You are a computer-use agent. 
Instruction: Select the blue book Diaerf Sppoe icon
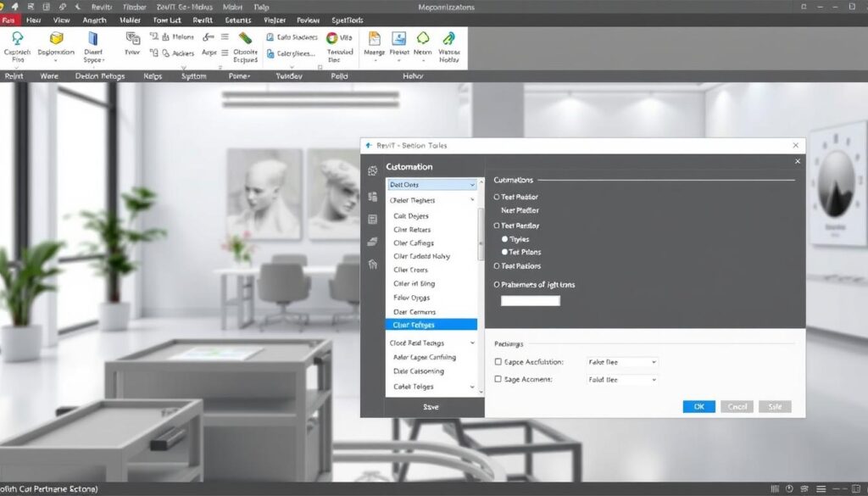click(92, 38)
